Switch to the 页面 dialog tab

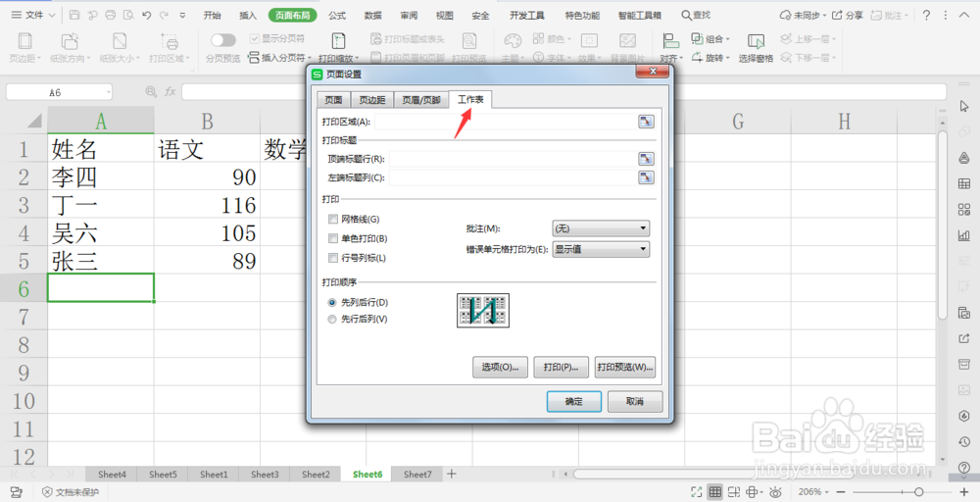click(x=333, y=100)
